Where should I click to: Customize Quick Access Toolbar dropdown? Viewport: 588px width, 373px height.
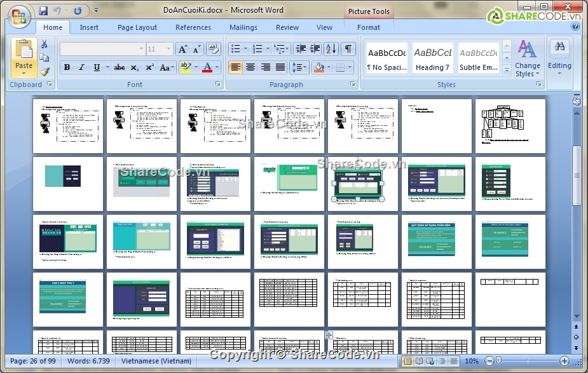tap(97, 11)
